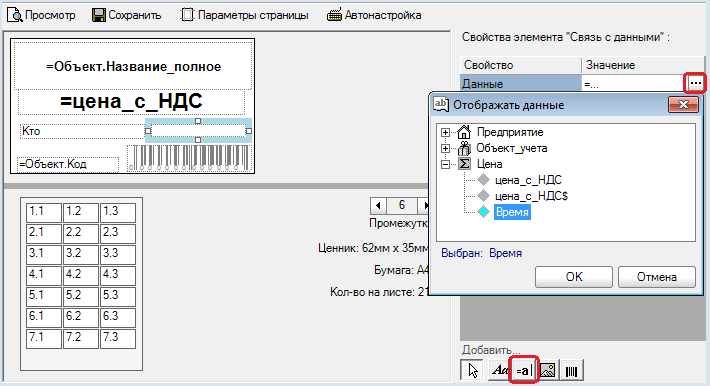The image size is (710, 386).
Task: Click the Ценник: 62мм x 35мм text
Action: coord(373,248)
